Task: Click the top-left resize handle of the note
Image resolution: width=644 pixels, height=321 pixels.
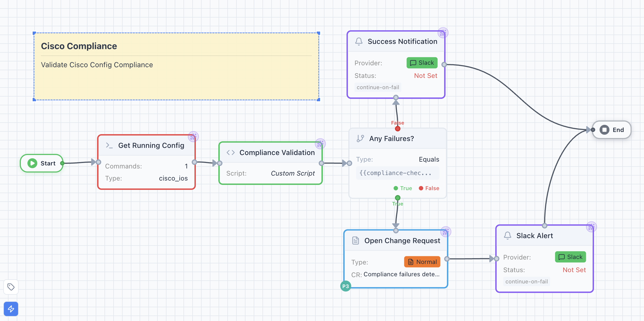Action: tap(34, 33)
